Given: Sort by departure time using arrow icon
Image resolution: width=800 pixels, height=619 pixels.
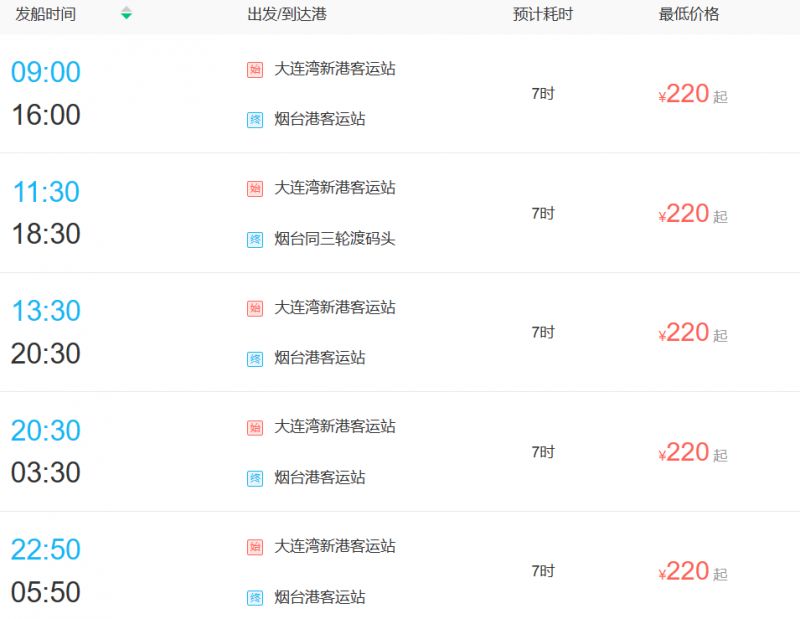Looking at the screenshot, I should click(x=126, y=14).
